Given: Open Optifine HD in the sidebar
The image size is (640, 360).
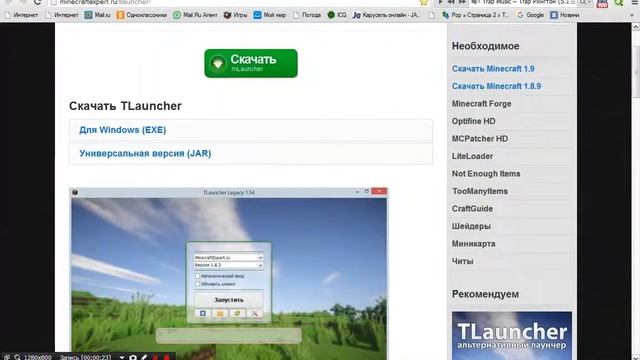Looking at the screenshot, I should point(473,122).
